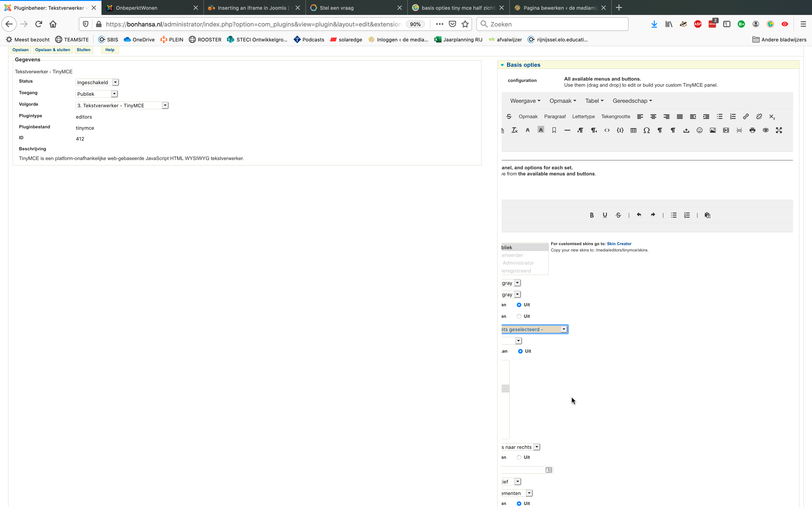Open the Volgorde Tekstverwerker dropdown
This screenshot has height=507, width=812.
click(122, 105)
